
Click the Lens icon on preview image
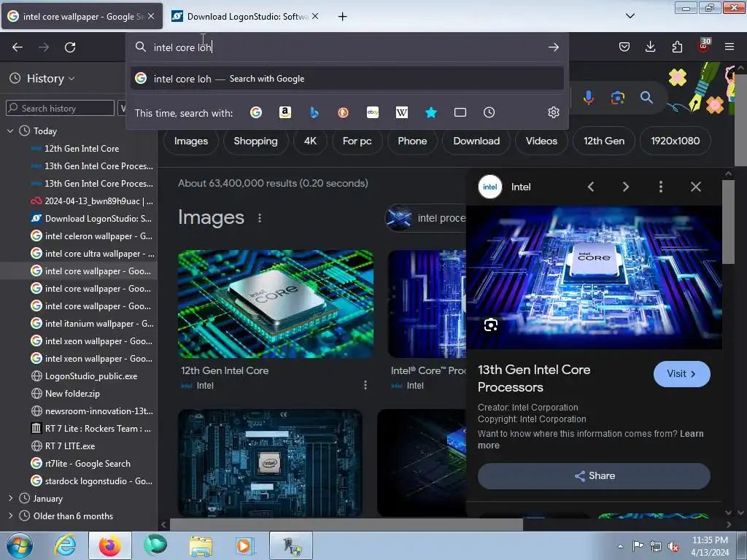click(x=491, y=324)
